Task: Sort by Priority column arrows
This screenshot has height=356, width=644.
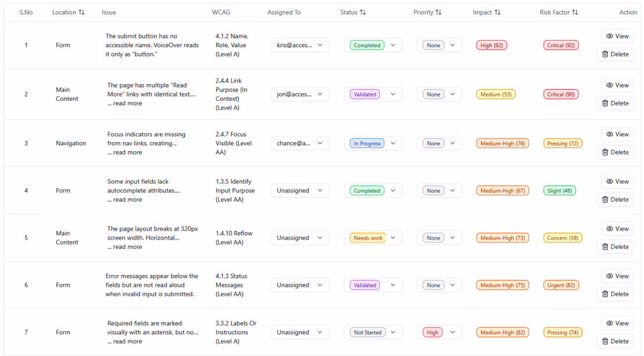Action: tap(438, 12)
